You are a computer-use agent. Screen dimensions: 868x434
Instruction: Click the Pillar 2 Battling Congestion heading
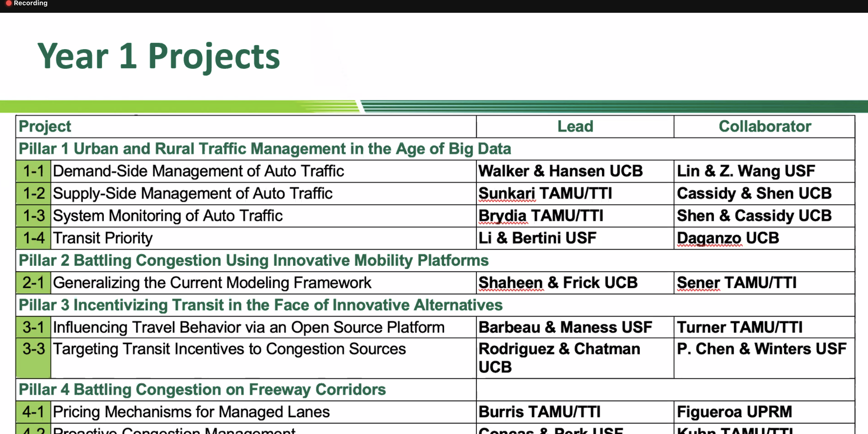coord(254,260)
